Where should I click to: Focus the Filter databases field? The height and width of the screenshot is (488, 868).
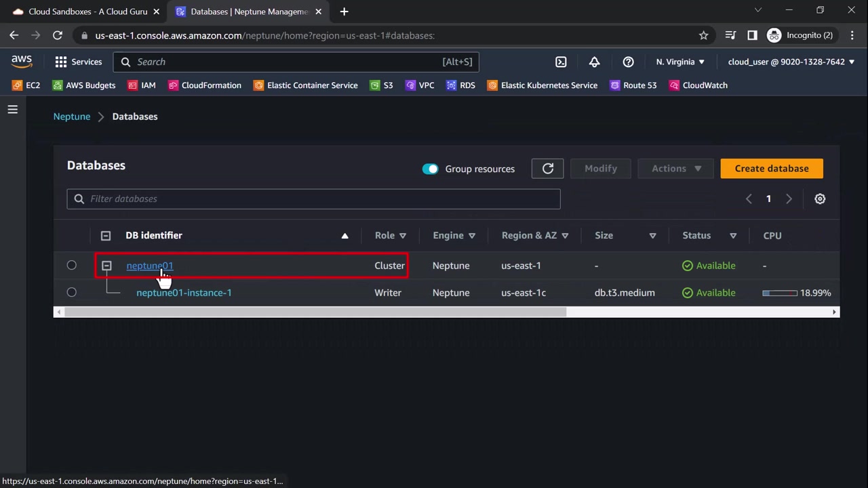pyautogui.click(x=313, y=199)
